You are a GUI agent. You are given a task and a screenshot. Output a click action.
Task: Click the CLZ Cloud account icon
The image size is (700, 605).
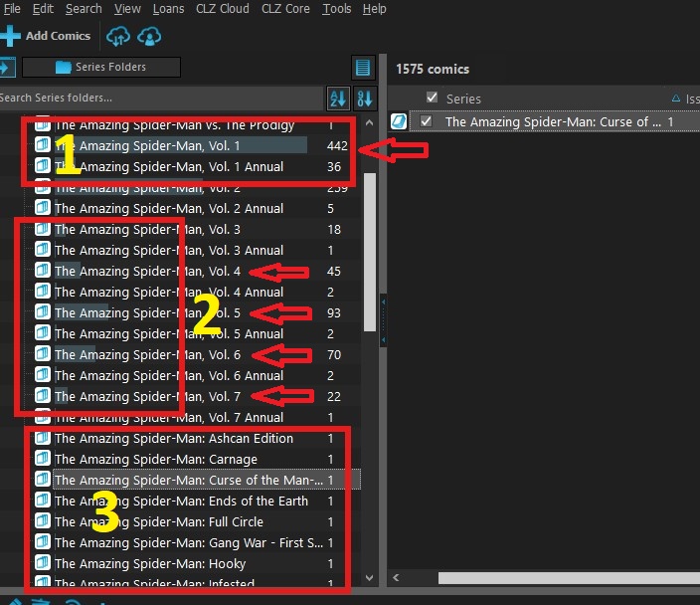(150, 36)
